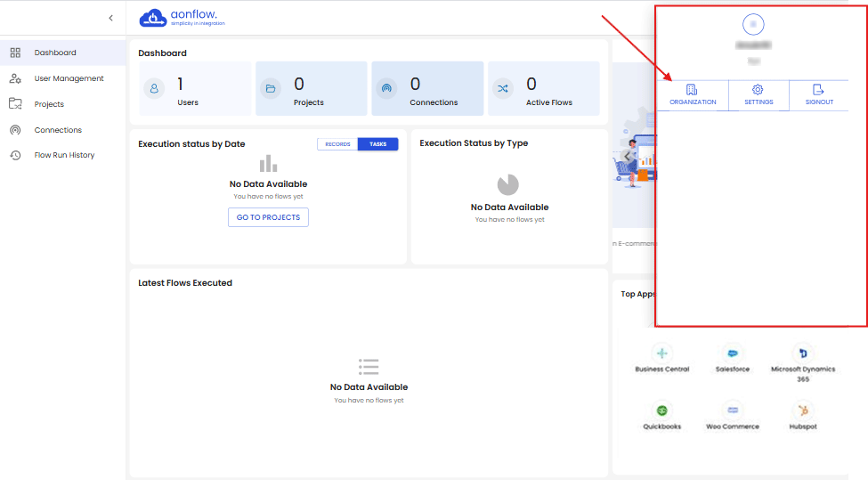The height and width of the screenshot is (480, 868).
Task: Click SIGNOUT in the profile panel
Action: coord(819,95)
